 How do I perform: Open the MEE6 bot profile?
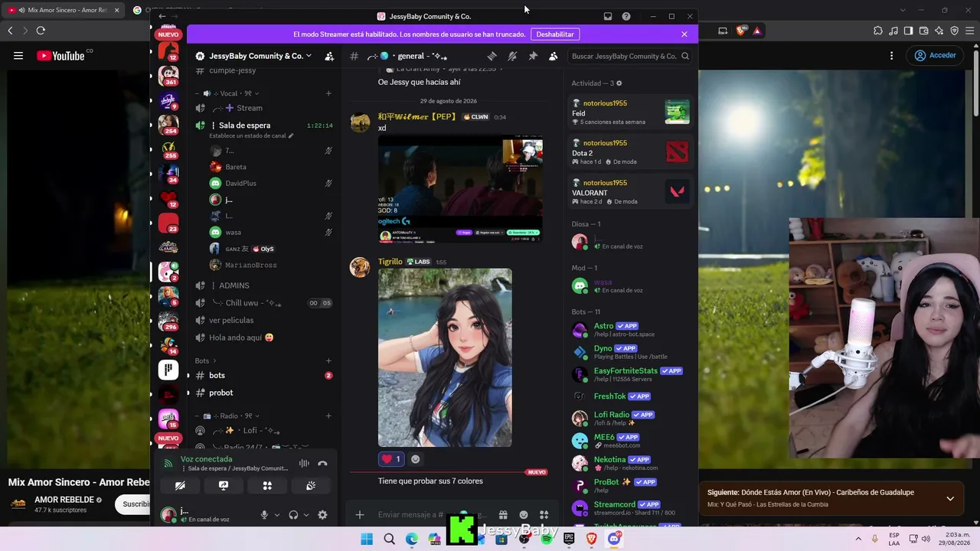coord(629,441)
